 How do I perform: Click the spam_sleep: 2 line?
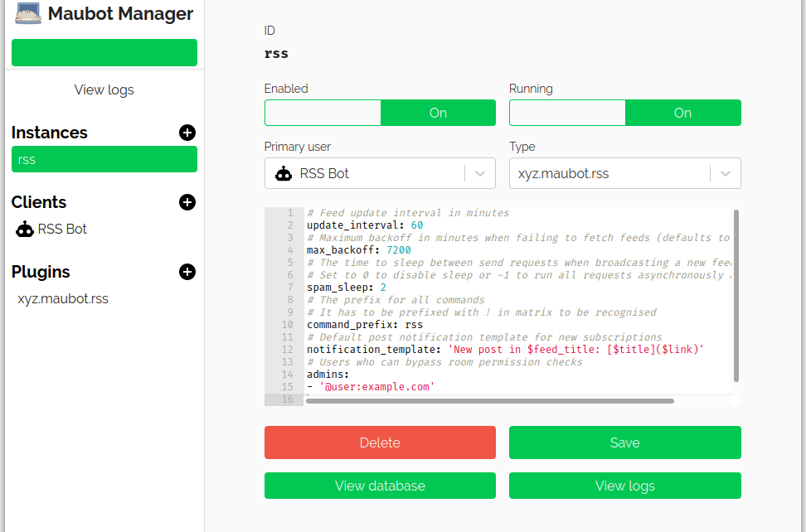(347, 288)
